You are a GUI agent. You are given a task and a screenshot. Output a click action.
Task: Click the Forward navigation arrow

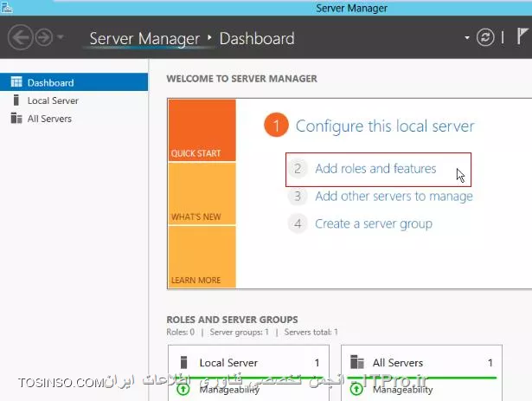(44, 37)
